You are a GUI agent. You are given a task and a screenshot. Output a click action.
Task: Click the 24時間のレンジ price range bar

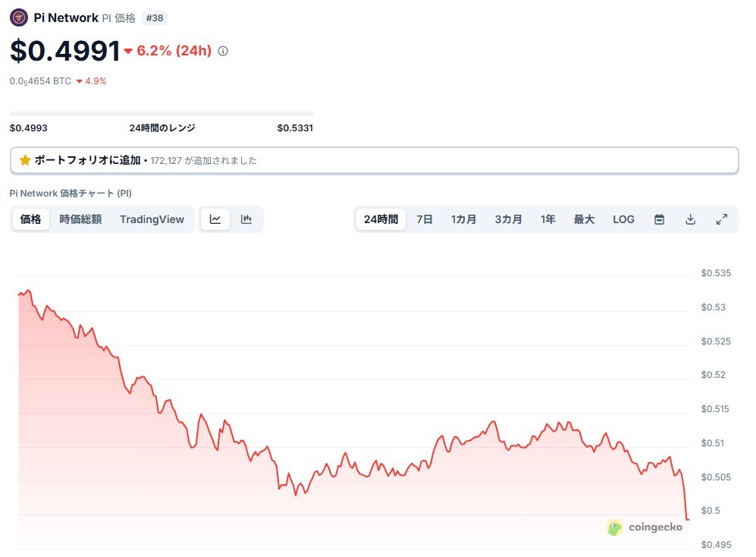click(161, 114)
